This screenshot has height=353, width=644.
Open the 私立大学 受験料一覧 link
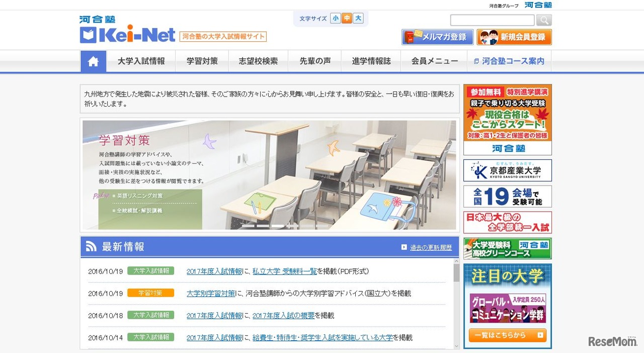pyautogui.click(x=285, y=271)
